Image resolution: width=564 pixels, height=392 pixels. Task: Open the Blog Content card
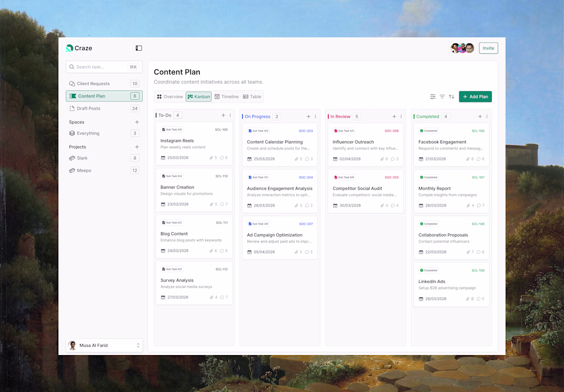pos(194,237)
